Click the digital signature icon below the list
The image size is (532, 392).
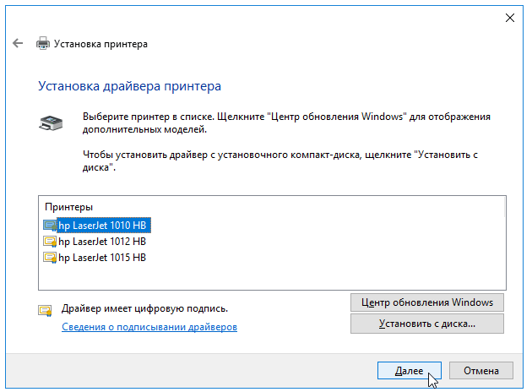[x=45, y=311]
